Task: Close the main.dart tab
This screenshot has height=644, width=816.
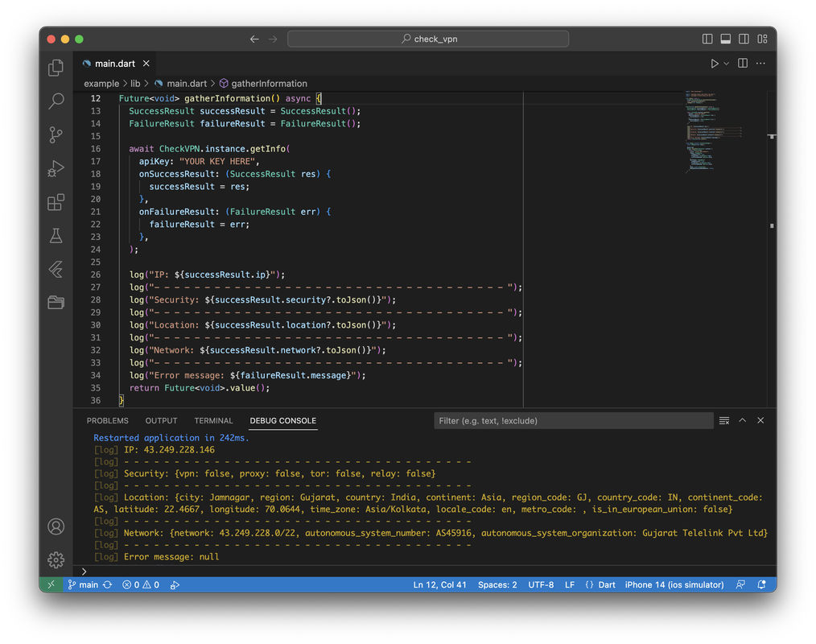Action: [x=146, y=64]
